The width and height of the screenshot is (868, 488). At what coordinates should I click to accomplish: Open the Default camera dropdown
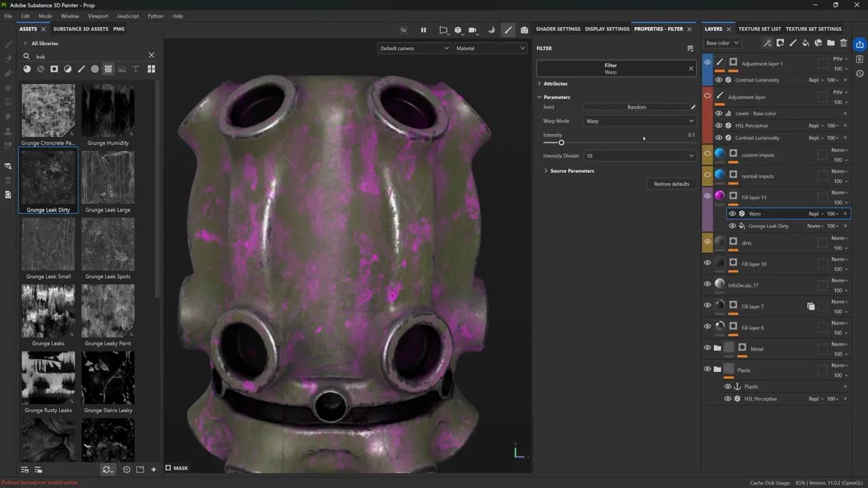tap(414, 48)
